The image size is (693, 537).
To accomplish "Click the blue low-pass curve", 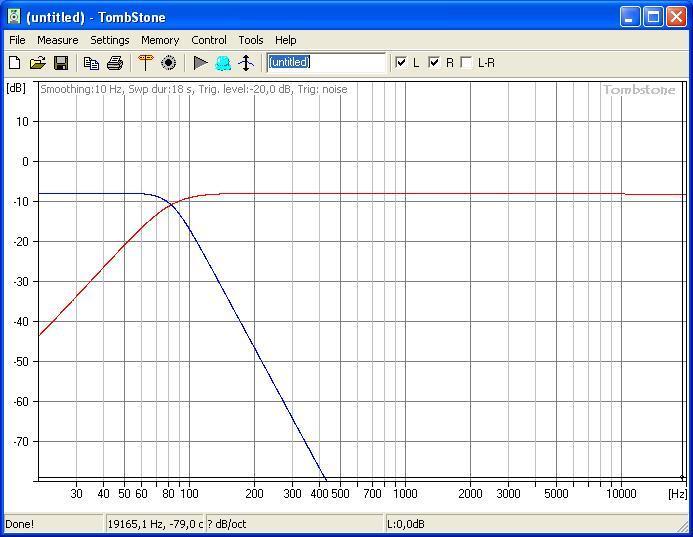I will [256, 349].
